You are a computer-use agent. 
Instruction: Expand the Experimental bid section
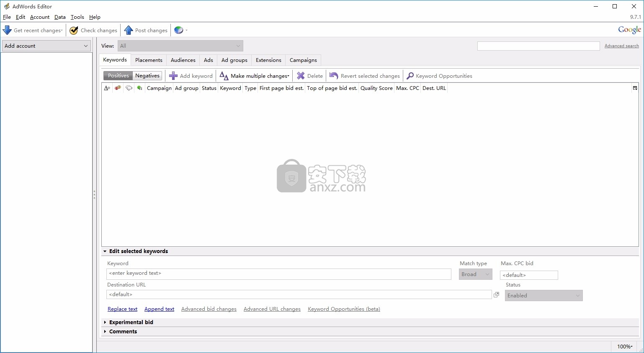(x=105, y=322)
